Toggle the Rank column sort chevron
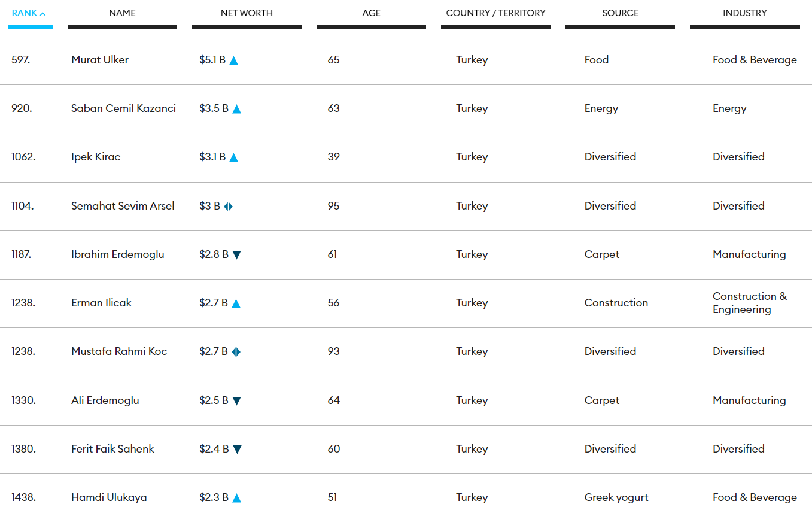The width and height of the screenshot is (812, 513). pyautogui.click(x=42, y=14)
